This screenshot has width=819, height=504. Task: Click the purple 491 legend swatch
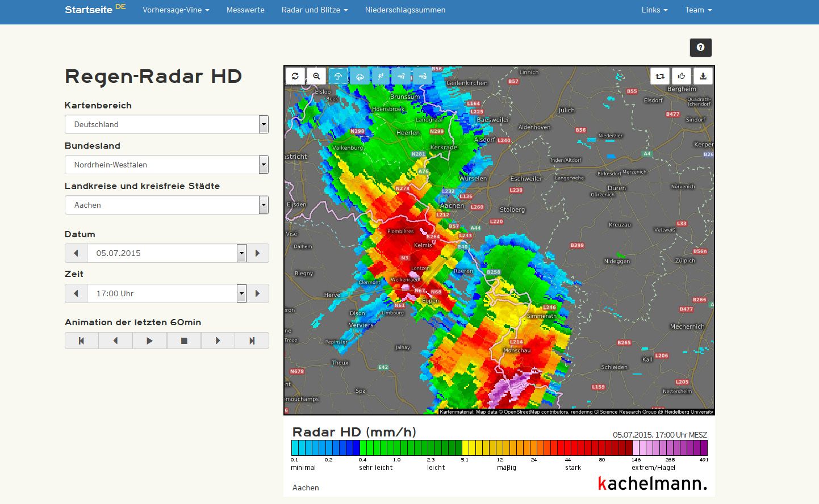coord(704,448)
